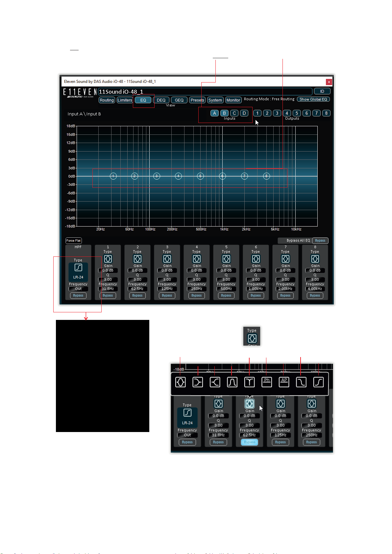Choose the high-pass filter in type popup

319,382
